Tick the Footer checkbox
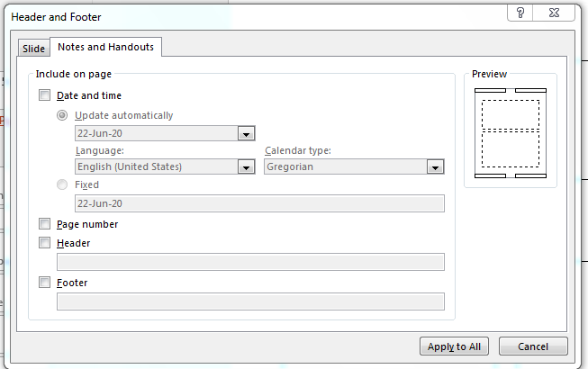The height and width of the screenshot is (369, 588). (44, 282)
